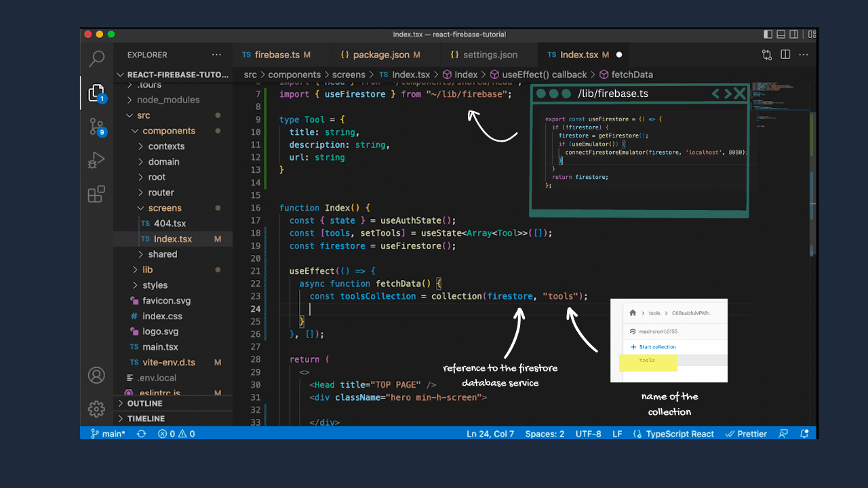The width and height of the screenshot is (868, 488).
Task: Collapse the screens folder
Action: (165, 208)
